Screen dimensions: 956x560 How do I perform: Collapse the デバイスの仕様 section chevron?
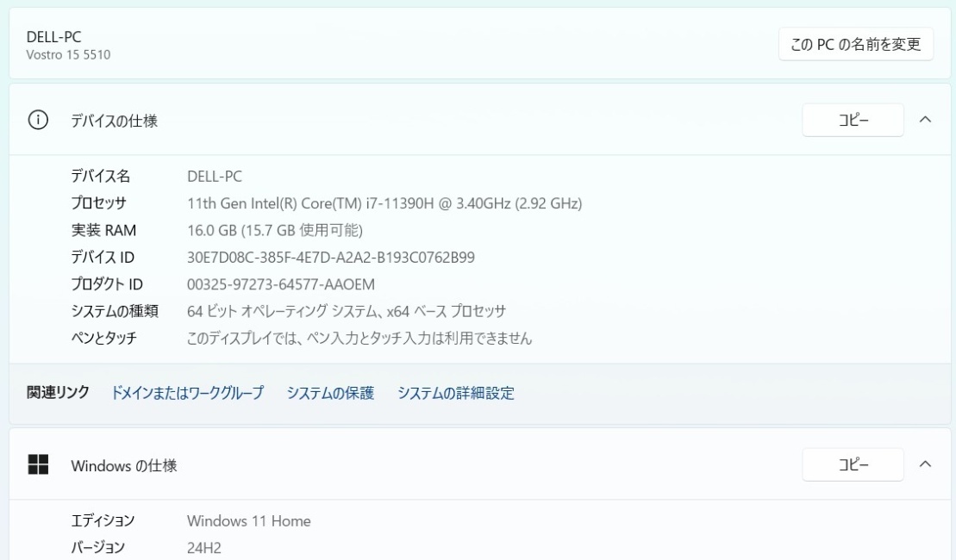(925, 120)
